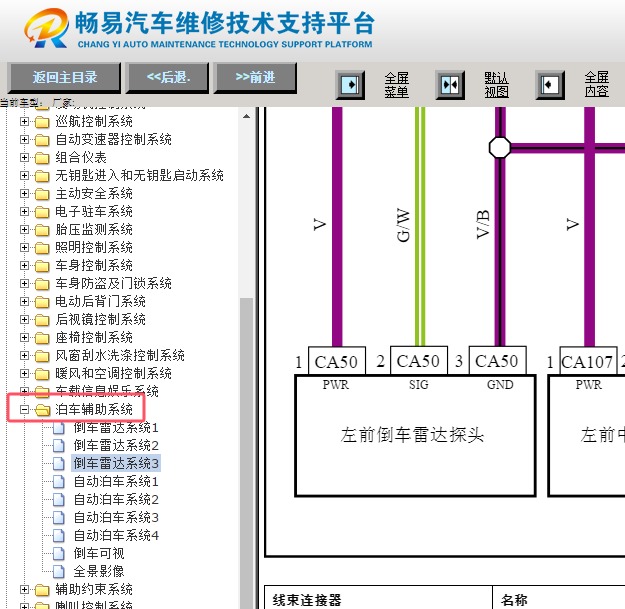Open the 全景影像 page
Image resolution: width=625 pixels, height=609 pixels.
point(98,571)
